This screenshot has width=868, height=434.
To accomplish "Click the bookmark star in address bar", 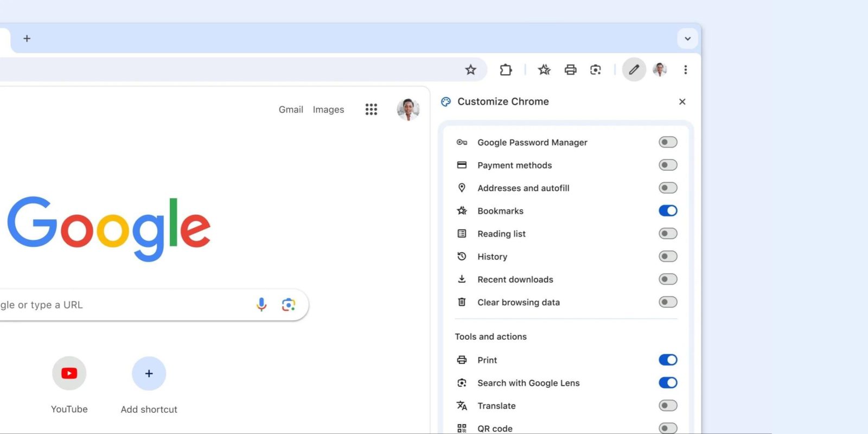I will [x=470, y=69].
